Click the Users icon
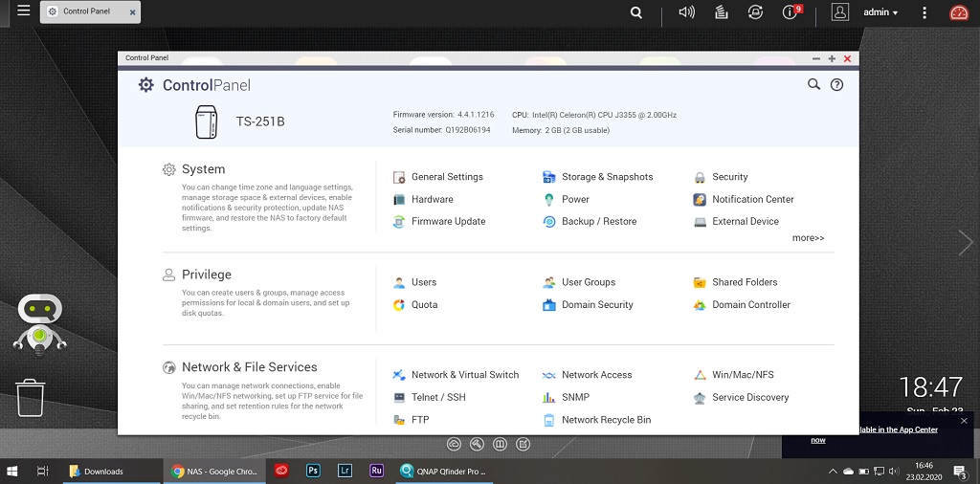 [x=399, y=282]
